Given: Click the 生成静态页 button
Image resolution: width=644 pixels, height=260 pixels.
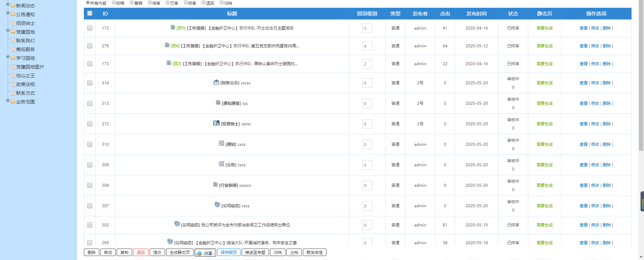Looking at the screenshot, I should (180, 253).
